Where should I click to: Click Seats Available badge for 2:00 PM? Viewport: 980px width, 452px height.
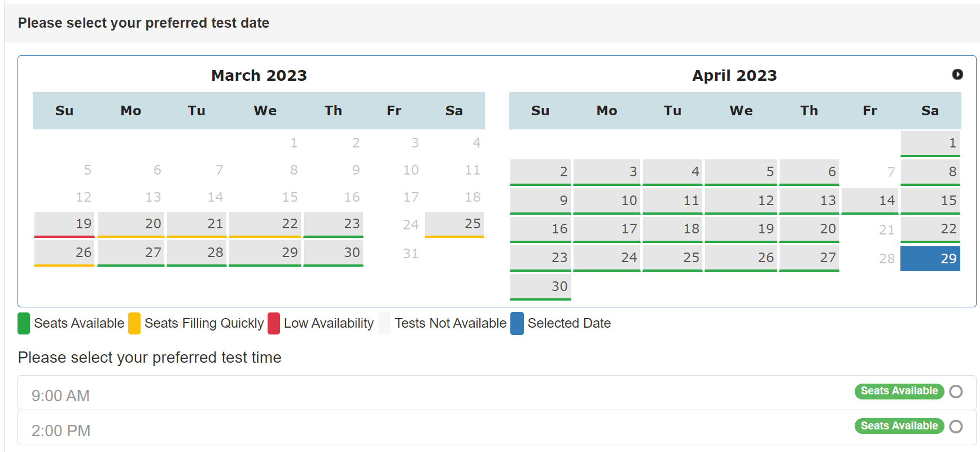[899, 426]
